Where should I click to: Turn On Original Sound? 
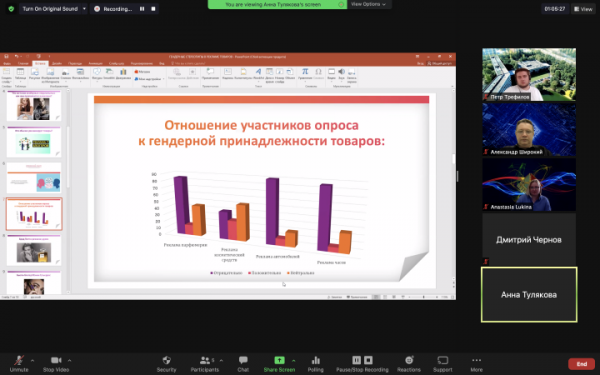(x=50, y=8)
